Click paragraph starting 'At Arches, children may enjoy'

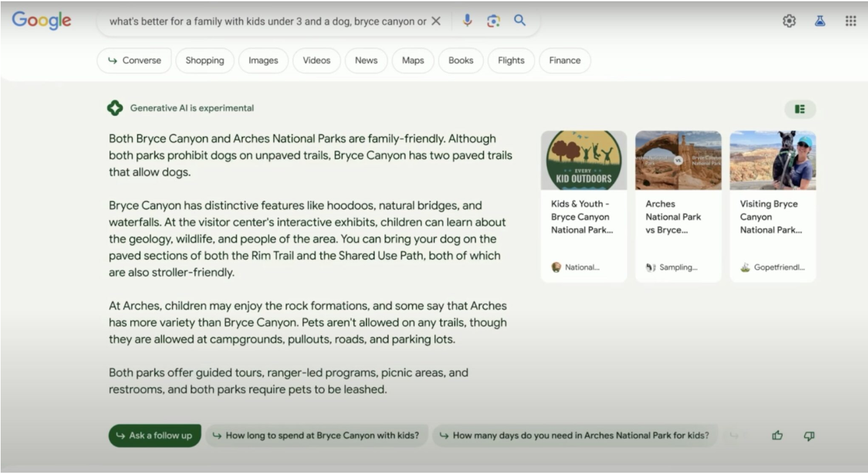coord(307,322)
